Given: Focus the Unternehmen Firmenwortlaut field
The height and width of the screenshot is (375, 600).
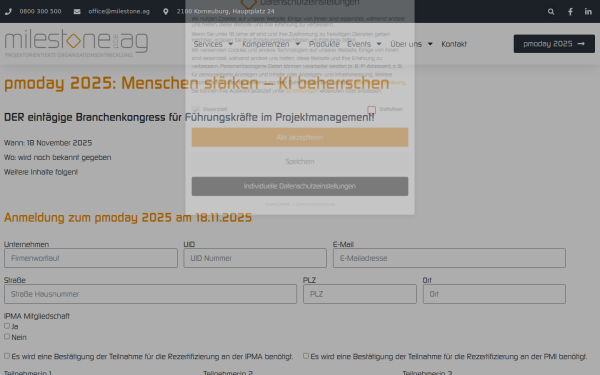Looking at the screenshot, I should (91, 258).
